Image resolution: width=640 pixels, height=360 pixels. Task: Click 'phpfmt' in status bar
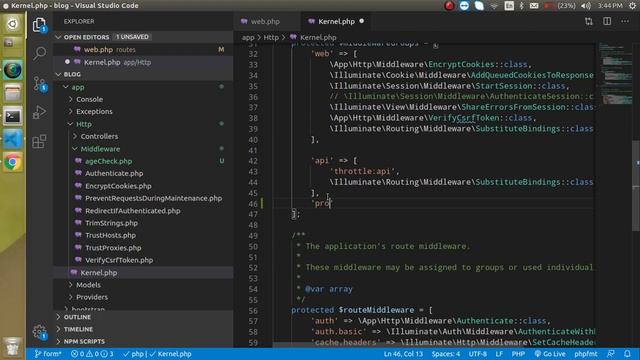click(586, 354)
